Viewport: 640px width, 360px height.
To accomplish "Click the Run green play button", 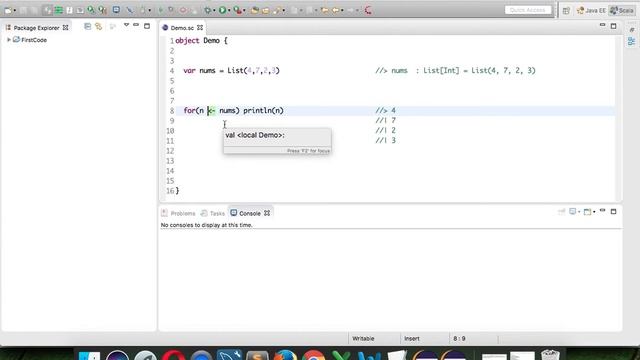I will [x=222, y=10].
